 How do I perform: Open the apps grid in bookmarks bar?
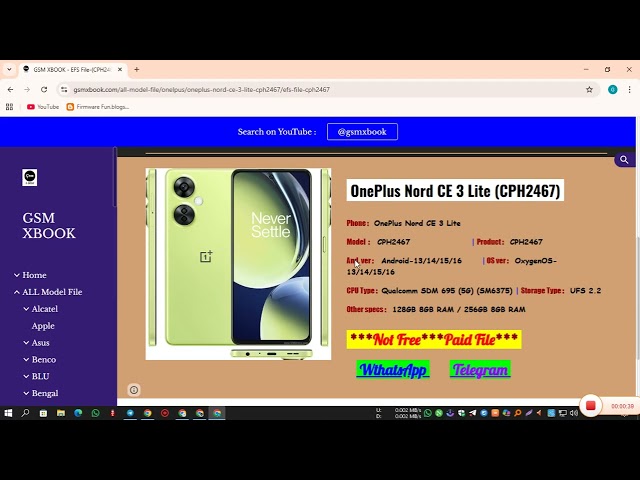pyautogui.click(x=9, y=107)
